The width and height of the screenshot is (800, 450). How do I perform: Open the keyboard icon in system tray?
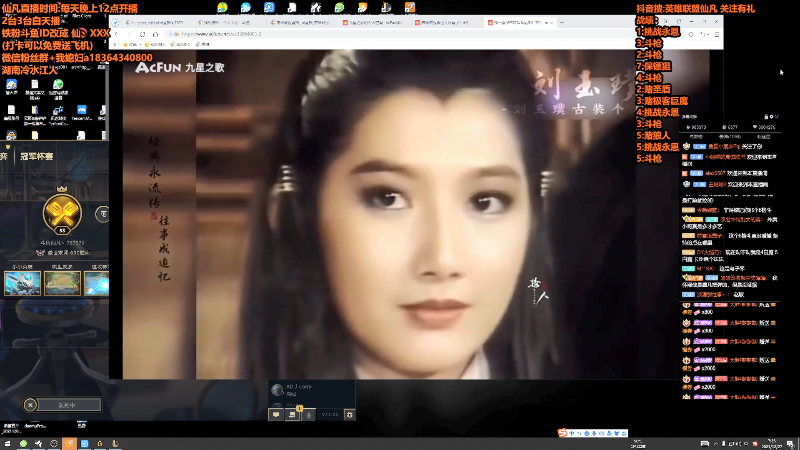tap(705, 444)
